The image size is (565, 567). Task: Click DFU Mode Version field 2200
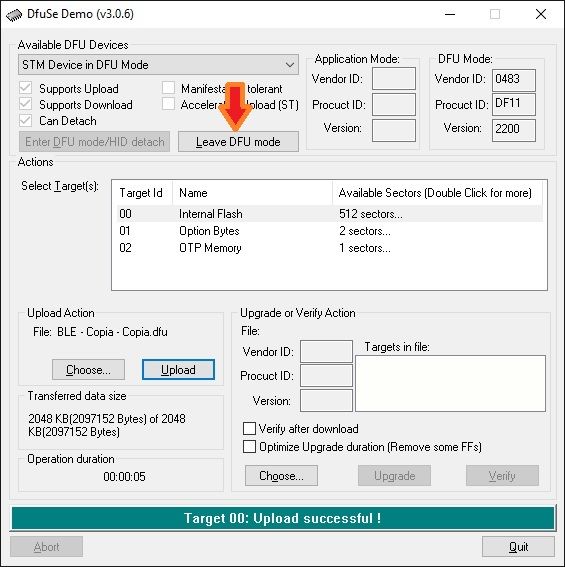(514, 130)
